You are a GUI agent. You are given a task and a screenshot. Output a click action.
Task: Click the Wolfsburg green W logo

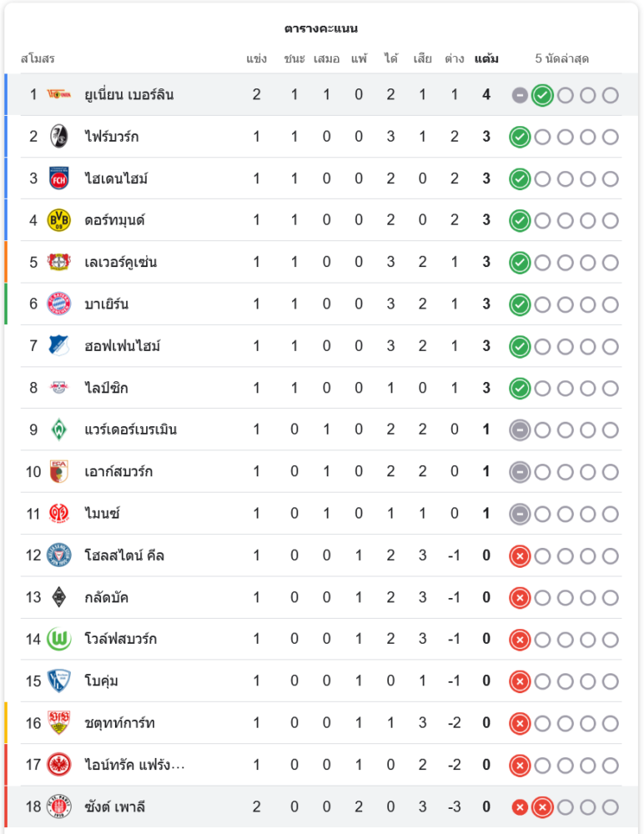(58, 639)
